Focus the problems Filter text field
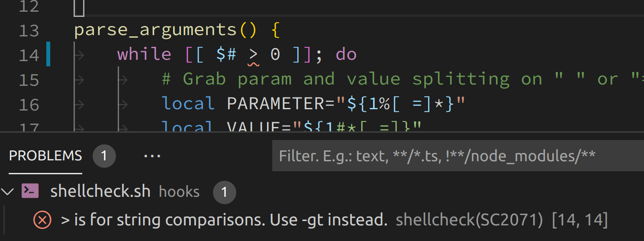Screen dimensions: 644x241 pyautogui.click(x=458, y=156)
